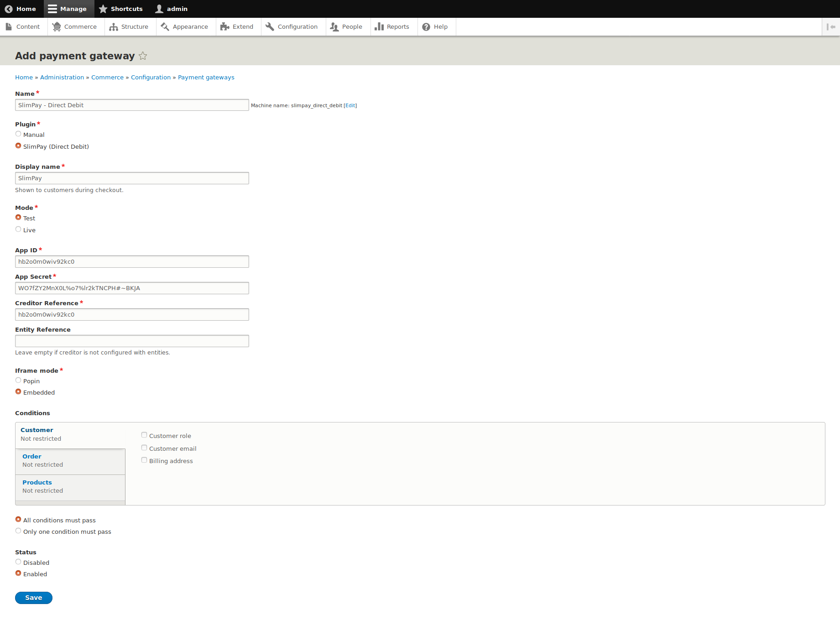Collapse the admin toolbar orientation toggle
840x641 pixels.
coord(830,26)
